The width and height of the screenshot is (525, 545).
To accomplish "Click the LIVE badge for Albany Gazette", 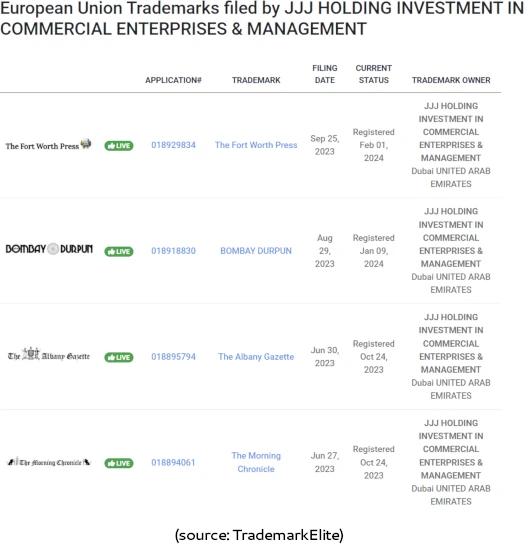I will (x=119, y=357).
